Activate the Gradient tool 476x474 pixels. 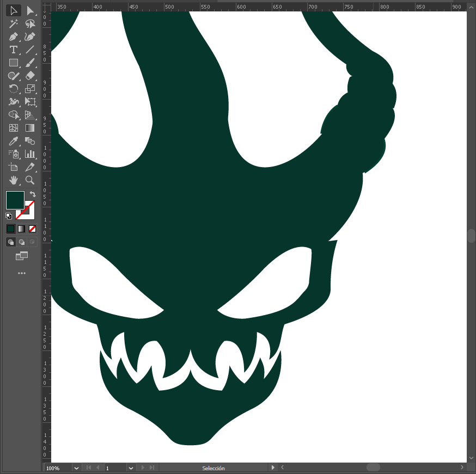coord(30,128)
